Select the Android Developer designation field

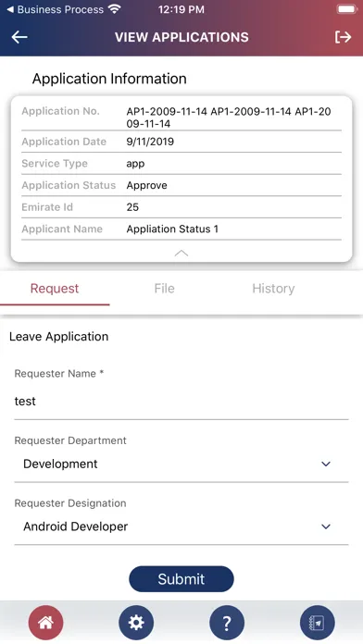(181, 526)
